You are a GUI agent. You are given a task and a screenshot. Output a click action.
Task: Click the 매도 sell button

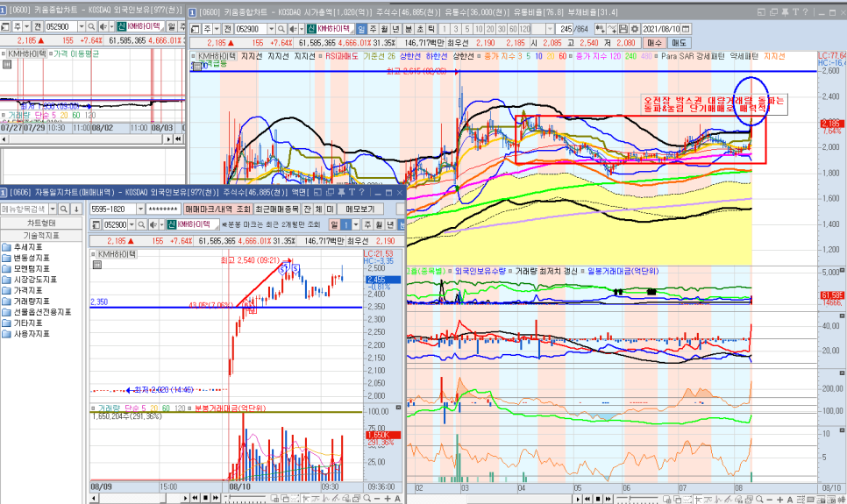pyautogui.click(x=678, y=43)
